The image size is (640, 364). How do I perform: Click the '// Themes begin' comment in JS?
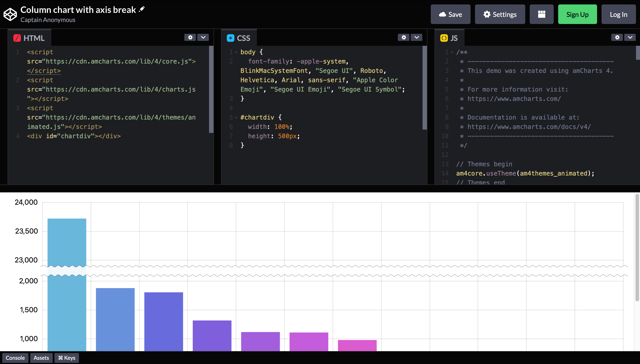(484, 164)
